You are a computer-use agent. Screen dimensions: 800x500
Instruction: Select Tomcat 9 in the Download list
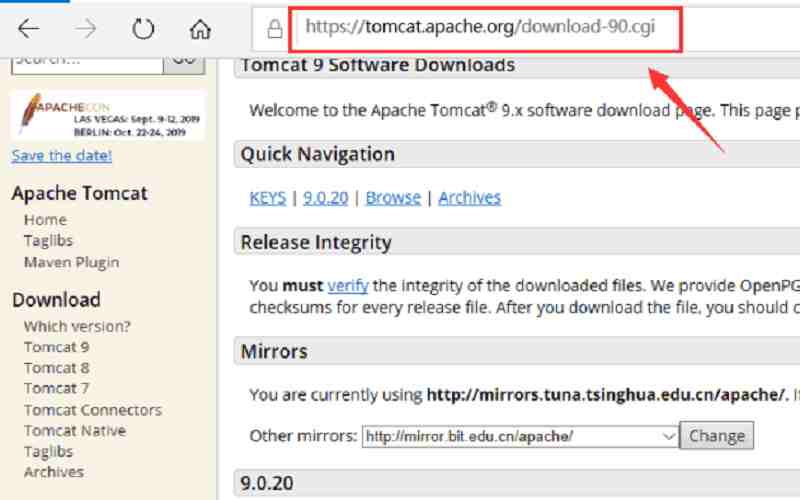tap(56, 347)
